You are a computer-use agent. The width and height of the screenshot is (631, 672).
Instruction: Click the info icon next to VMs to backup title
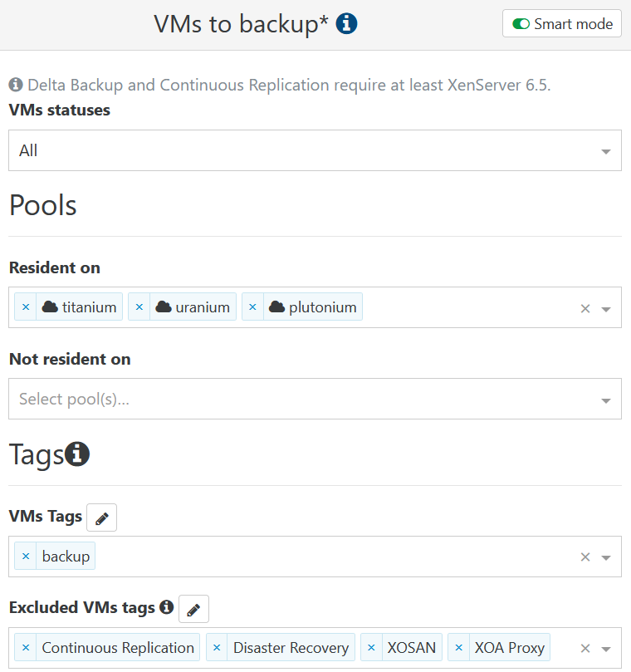point(346,23)
